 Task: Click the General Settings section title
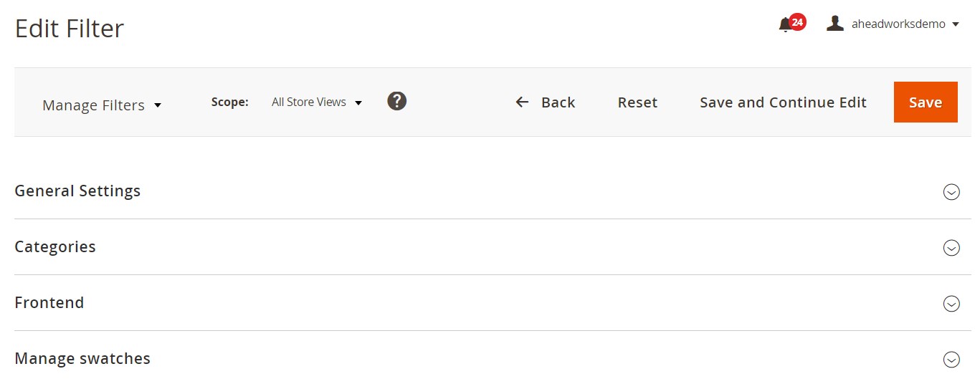click(77, 191)
